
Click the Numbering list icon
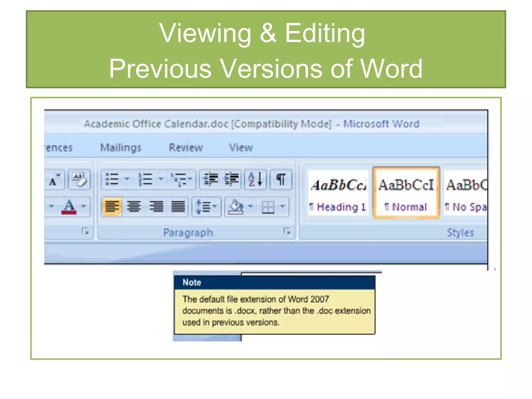pyautogui.click(x=145, y=179)
